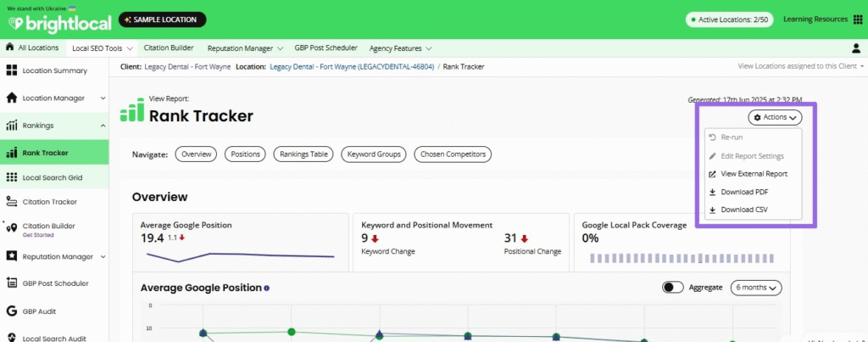Click the Keyword Change label
The image size is (868, 342).
388,252
